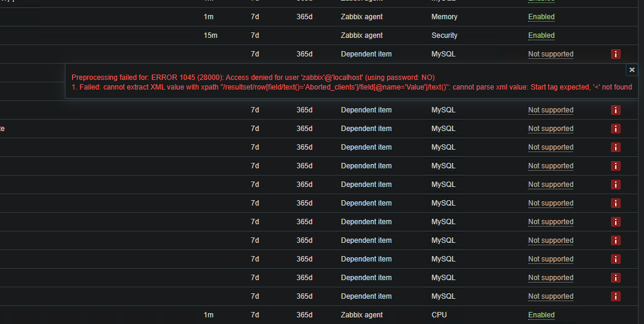Click red info icon directly below error popup
Viewport: 644px width, 324px height.
click(x=615, y=110)
